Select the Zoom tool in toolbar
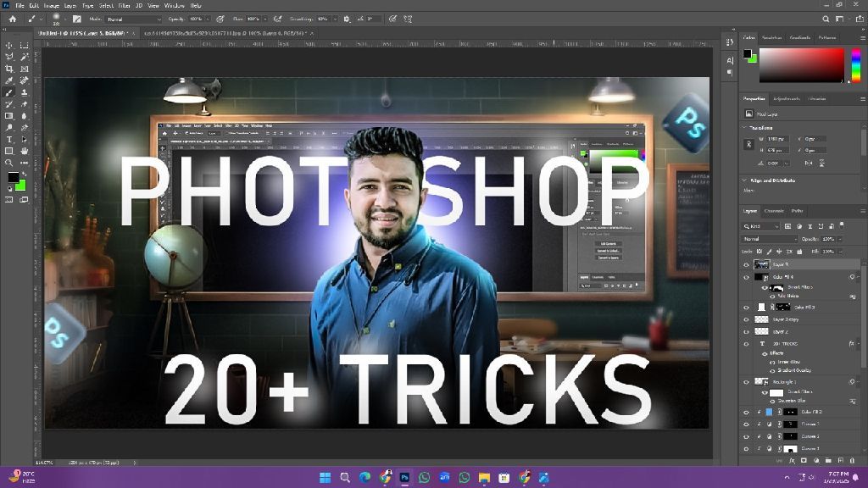 (x=9, y=163)
